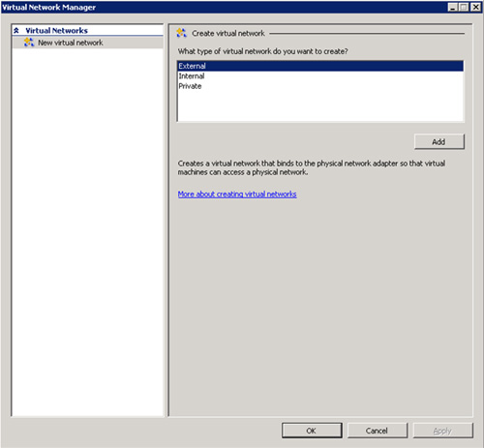This screenshot has width=484, height=448.
Task: Select the Virtual Networks header label
Action: click(x=56, y=31)
